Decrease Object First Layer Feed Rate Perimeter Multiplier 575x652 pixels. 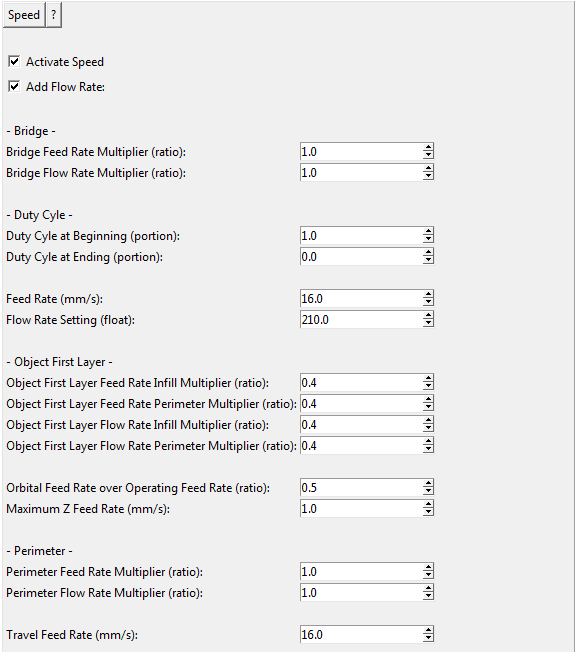tap(428, 408)
